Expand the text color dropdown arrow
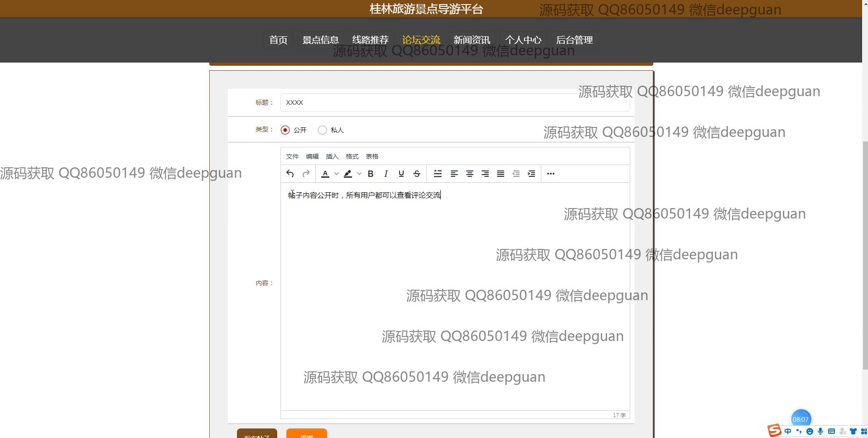 (x=337, y=174)
